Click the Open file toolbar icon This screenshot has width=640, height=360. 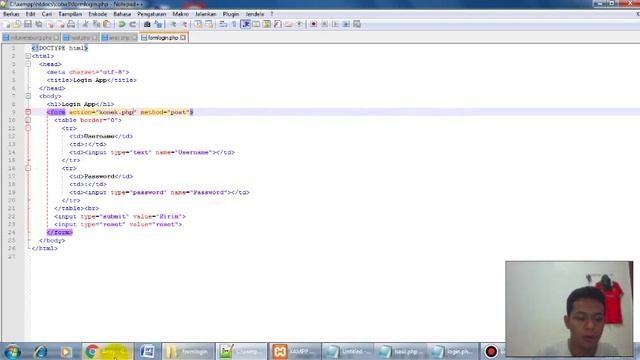point(17,24)
